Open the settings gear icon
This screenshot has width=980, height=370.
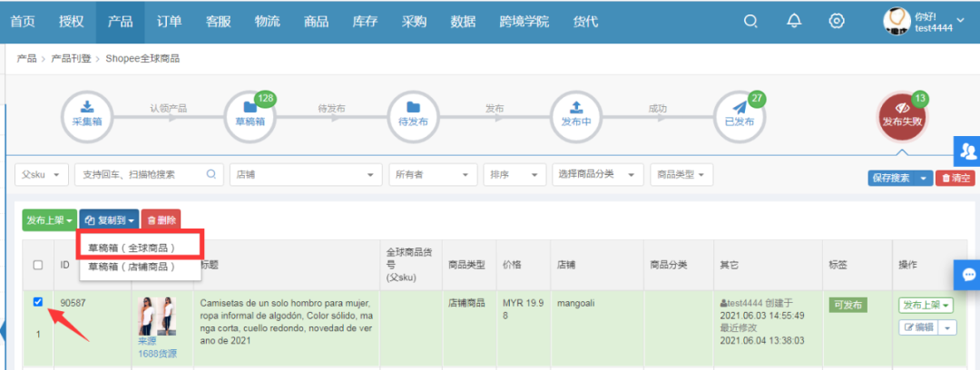[837, 22]
